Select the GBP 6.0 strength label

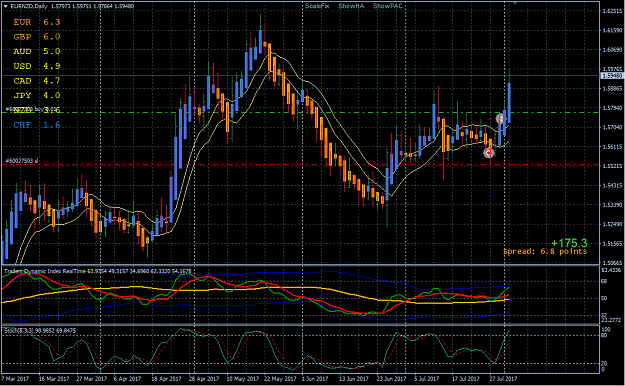coord(37,37)
